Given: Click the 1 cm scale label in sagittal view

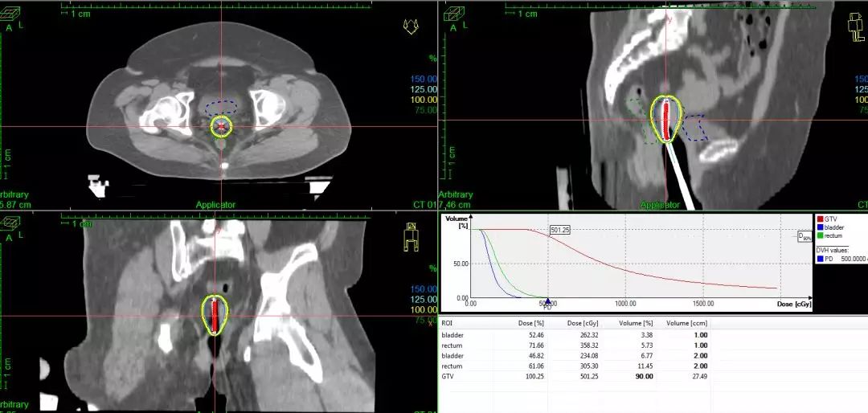Looking at the screenshot, I should 526,14.
